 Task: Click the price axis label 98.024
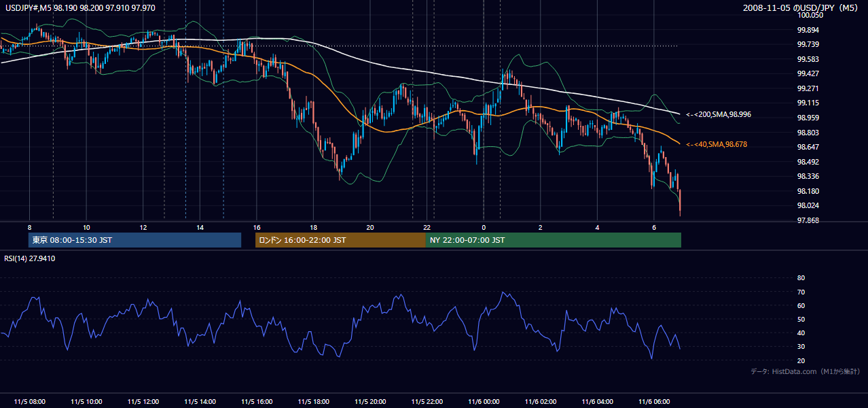pos(808,205)
